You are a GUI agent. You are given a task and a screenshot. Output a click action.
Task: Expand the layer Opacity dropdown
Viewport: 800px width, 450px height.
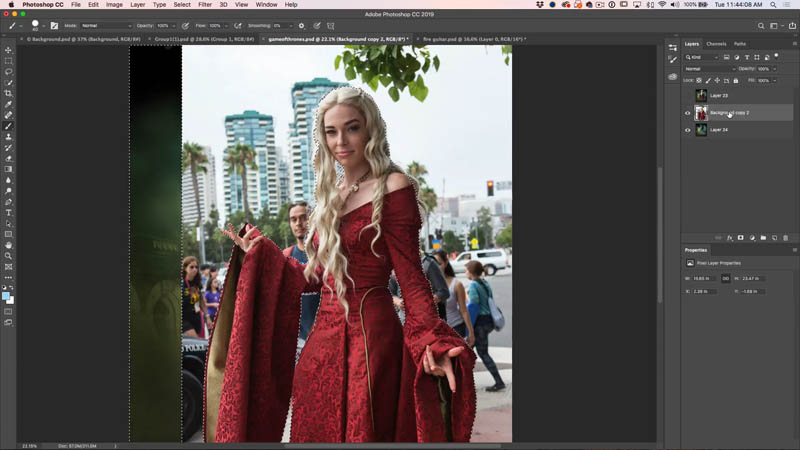click(774, 69)
